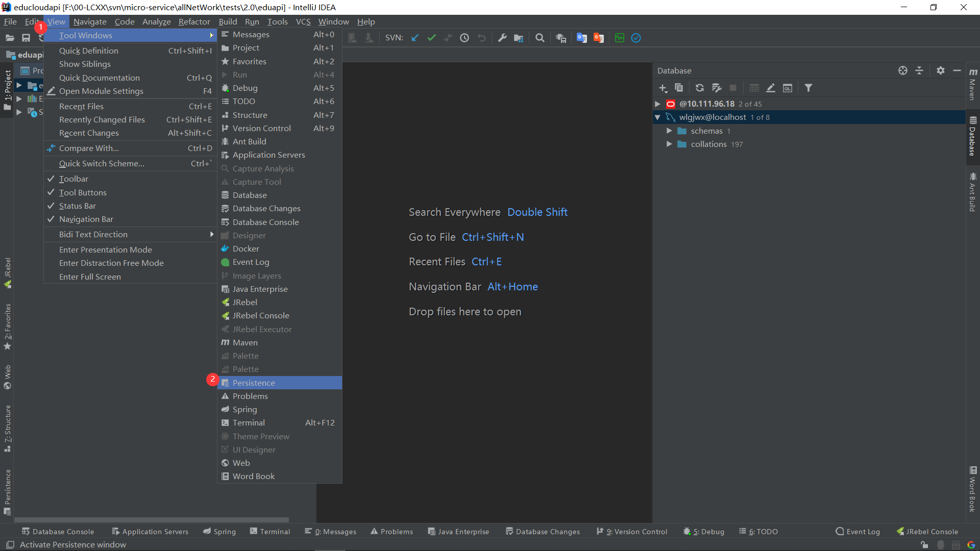Open the 9: Version Control bottom button
Image resolution: width=980 pixels, height=551 pixels.
(632, 531)
